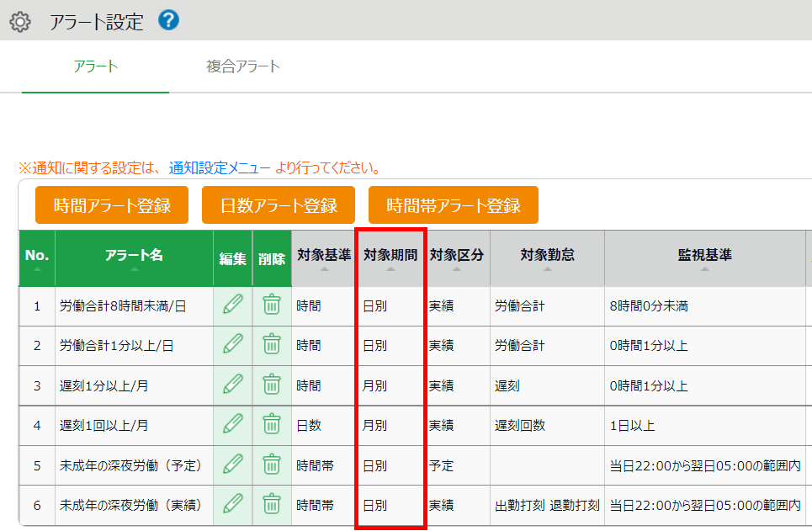Sort table by No. column header
This screenshot has width=812, height=531.
point(37,258)
